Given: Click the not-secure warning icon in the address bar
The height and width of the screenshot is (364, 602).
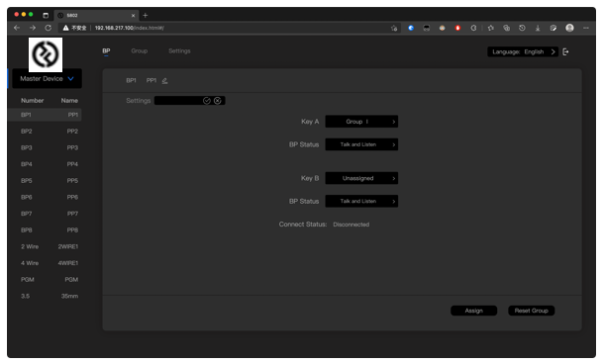Looking at the screenshot, I should pos(65,28).
